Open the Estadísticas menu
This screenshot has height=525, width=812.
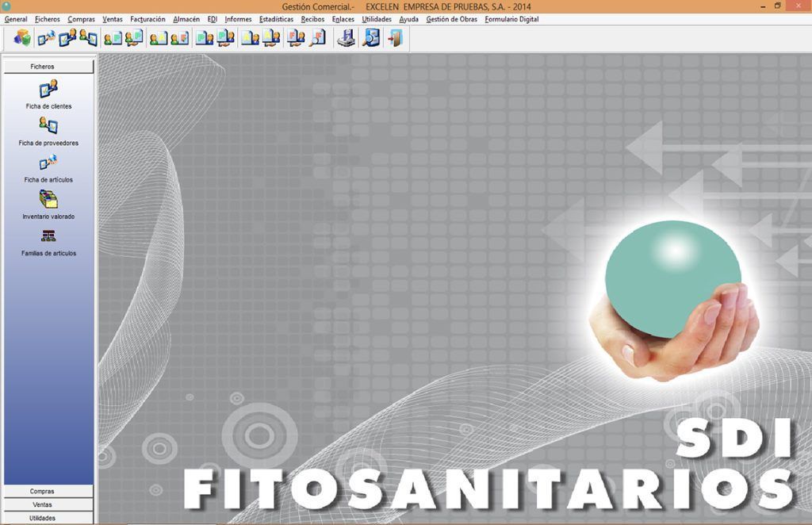click(x=276, y=18)
